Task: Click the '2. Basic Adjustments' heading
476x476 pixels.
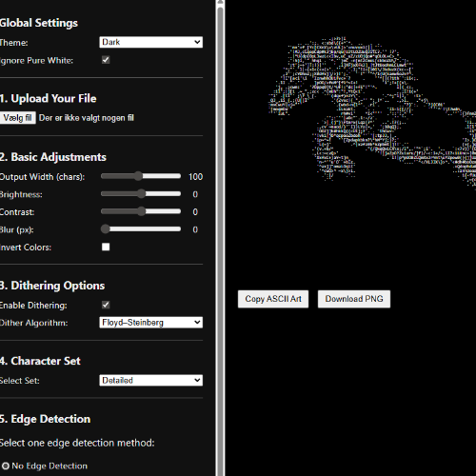Action: (x=53, y=157)
